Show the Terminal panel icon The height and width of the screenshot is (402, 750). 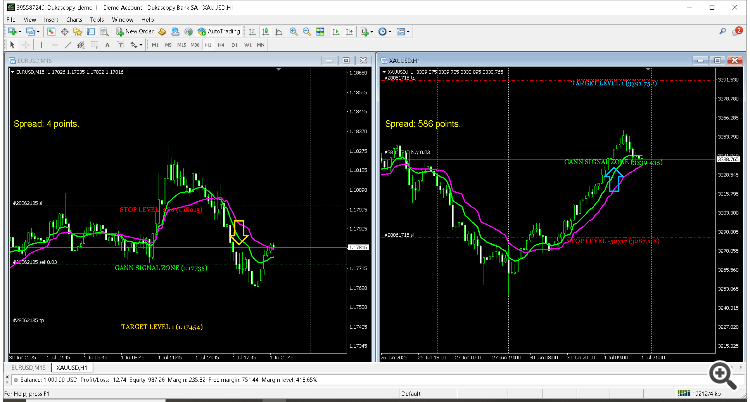tap(91, 32)
